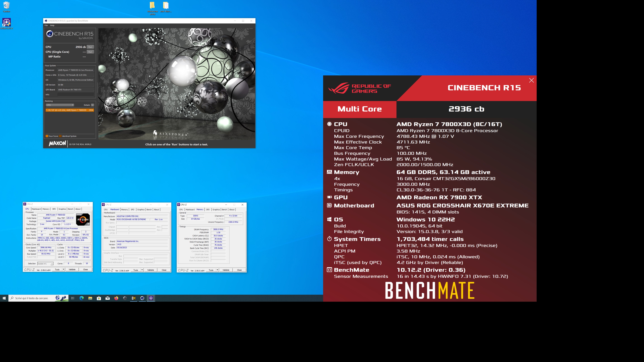Screen dimensions: 644x362
Task: Launch Microsoft Edge from the taskbar
Action: point(81,298)
